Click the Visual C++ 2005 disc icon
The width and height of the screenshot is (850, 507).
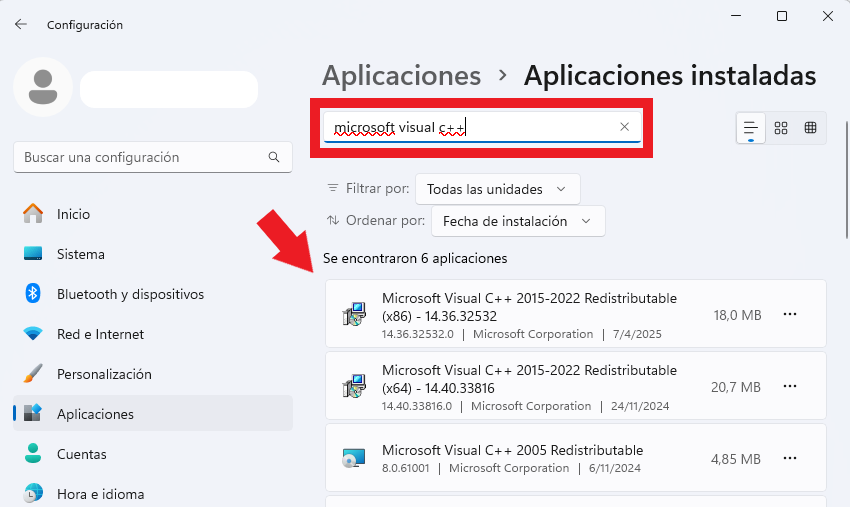(354, 458)
